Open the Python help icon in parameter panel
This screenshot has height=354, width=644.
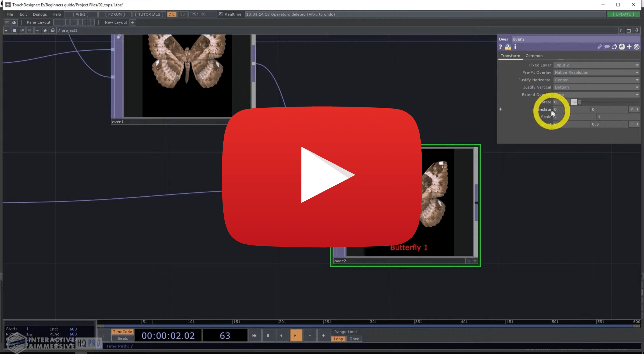pos(508,47)
